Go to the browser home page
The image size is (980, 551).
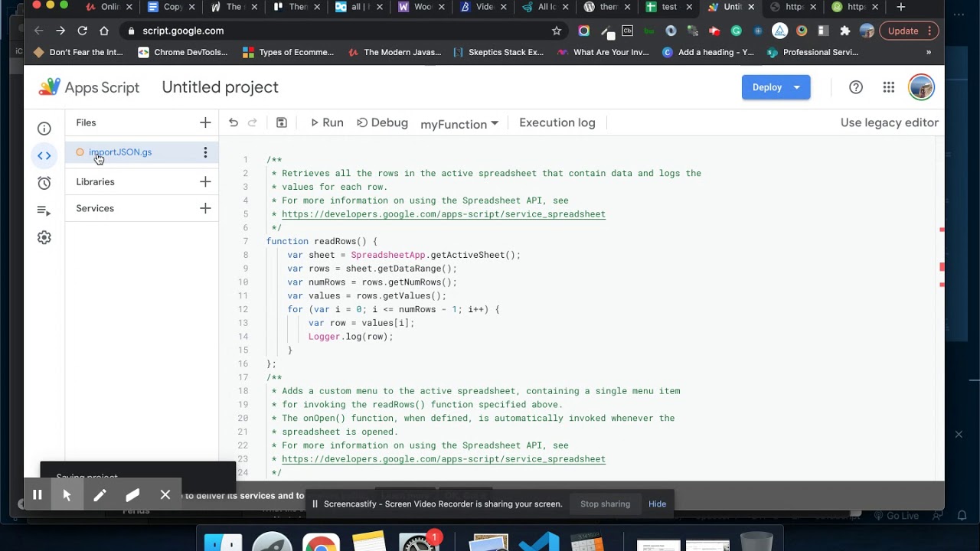pyautogui.click(x=104, y=31)
